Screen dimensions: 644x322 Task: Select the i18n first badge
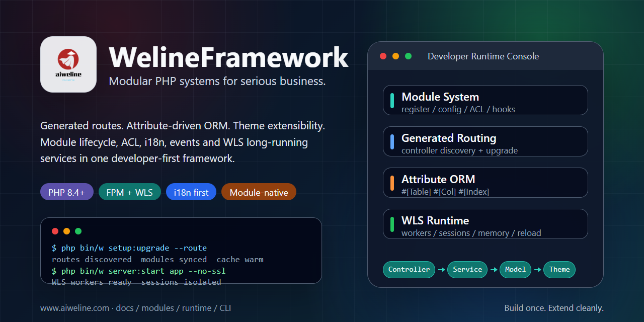[x=191, y=192]
